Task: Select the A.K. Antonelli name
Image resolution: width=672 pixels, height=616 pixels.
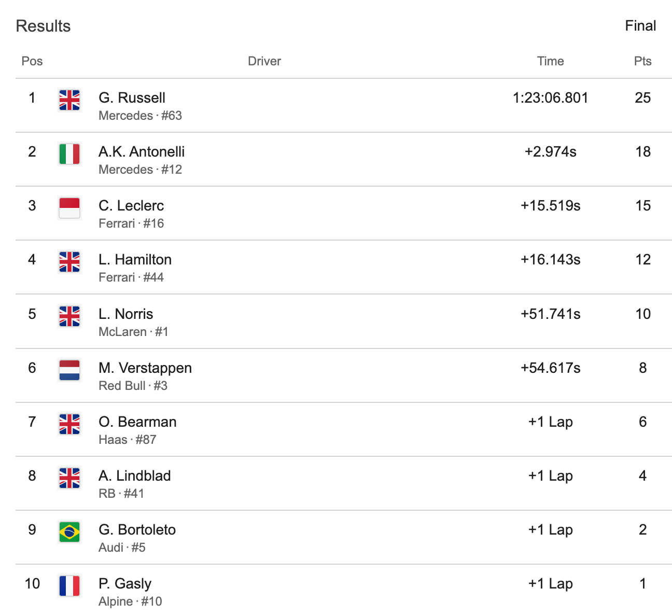Action: click(x=142, y=151)
